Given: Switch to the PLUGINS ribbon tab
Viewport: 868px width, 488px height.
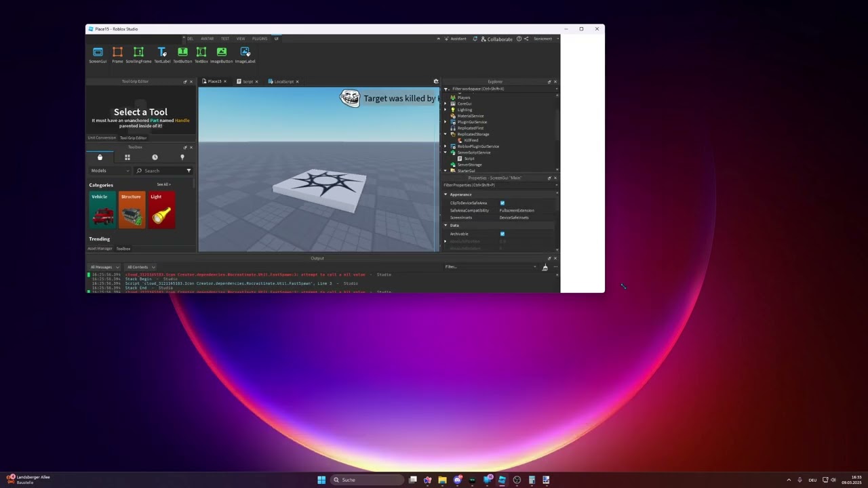Looking at the screenshot, I should [260, 39].
